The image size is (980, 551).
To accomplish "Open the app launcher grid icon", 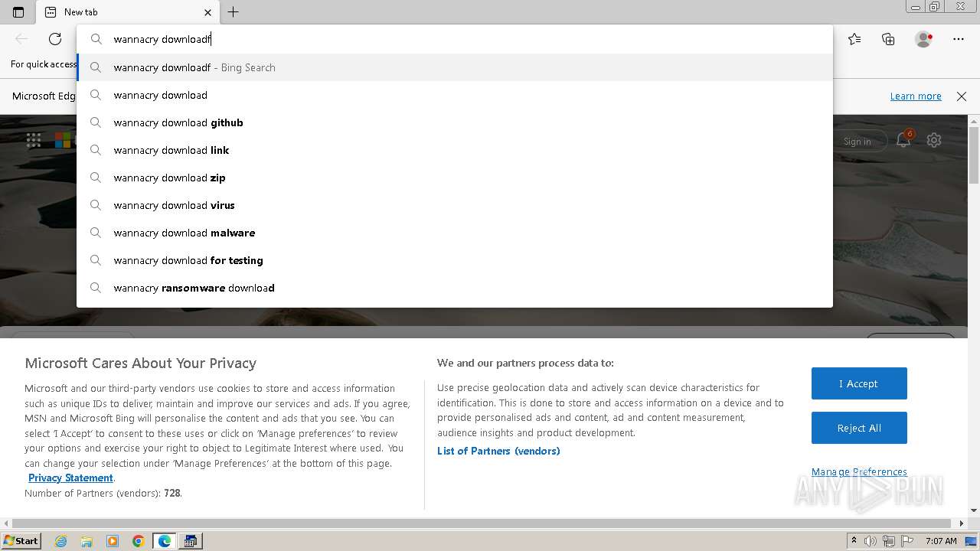I will tap(34, 140).
